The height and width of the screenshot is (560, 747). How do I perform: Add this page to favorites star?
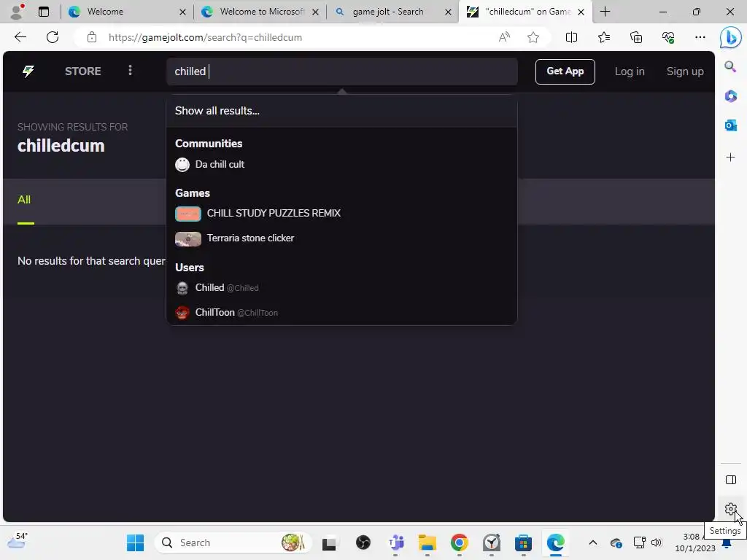coord(533,37)
